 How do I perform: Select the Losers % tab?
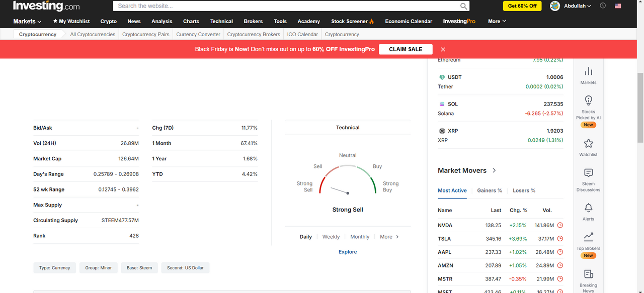click(524, 190)
